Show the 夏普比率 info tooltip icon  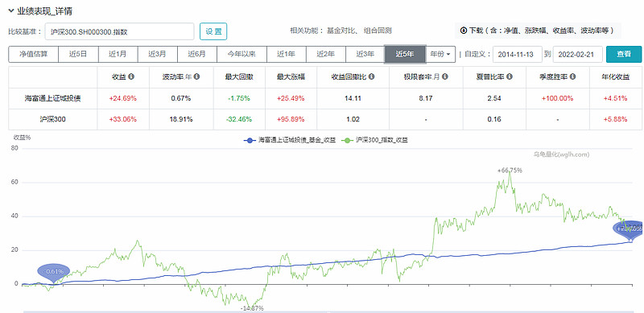click(x=510, y=76)
